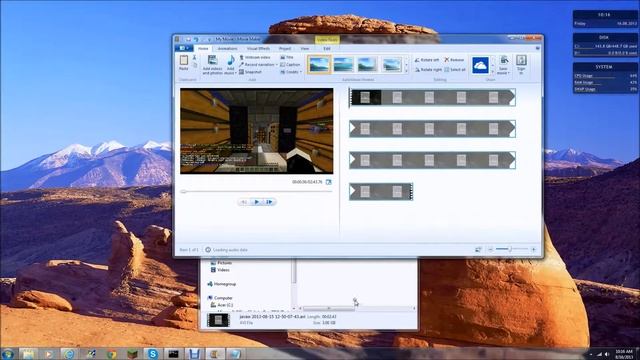Click the thumbnail size icon in the status bar

(478, 249)
